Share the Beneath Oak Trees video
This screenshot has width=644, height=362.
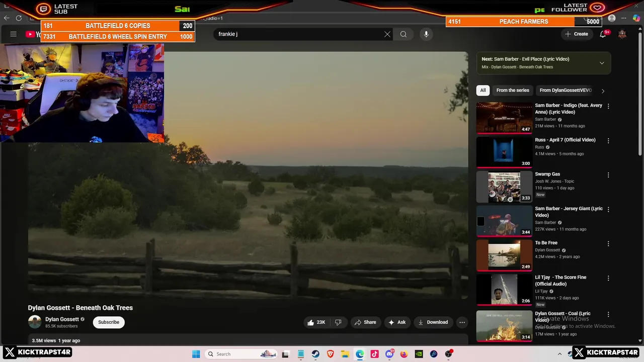pyautogui.click(x=365, y=322)
